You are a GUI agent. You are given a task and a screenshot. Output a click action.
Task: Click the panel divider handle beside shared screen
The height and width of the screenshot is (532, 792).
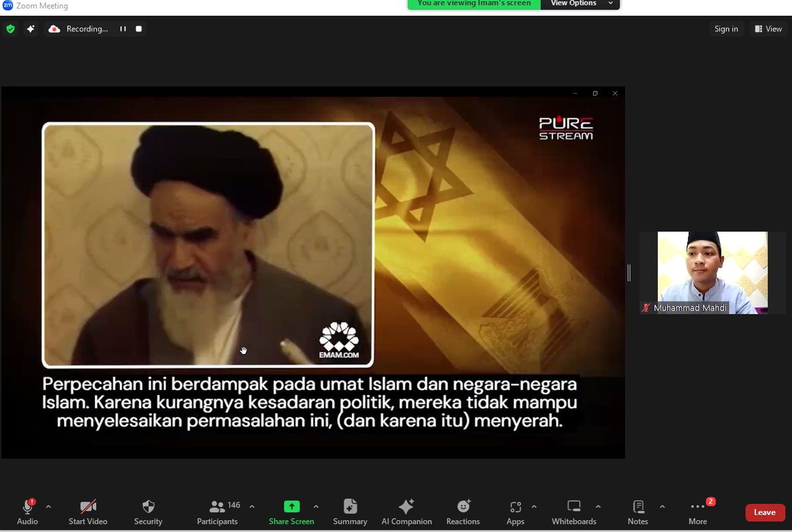point(629,273)
